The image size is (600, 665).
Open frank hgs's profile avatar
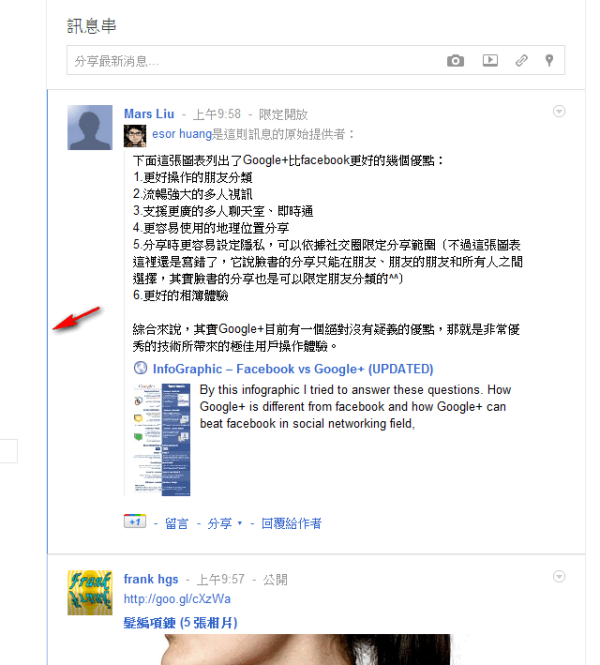pos(90,592)
